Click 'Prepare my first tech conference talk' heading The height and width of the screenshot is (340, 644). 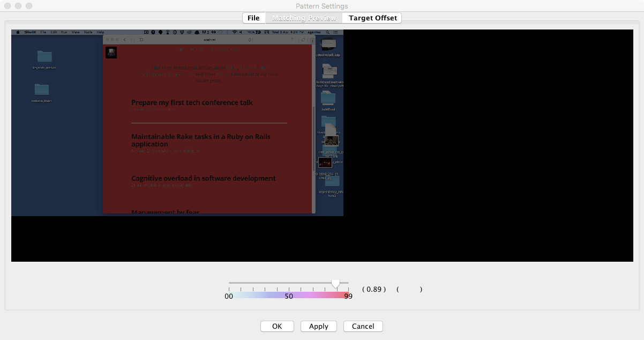192,102
